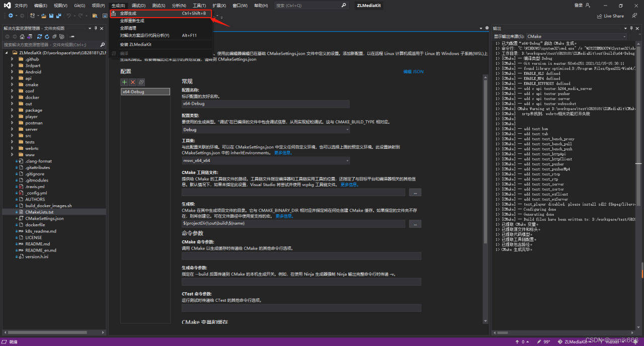
Task: Select README_en.md file
Action: pyautogui.click(x=41, y=250)
